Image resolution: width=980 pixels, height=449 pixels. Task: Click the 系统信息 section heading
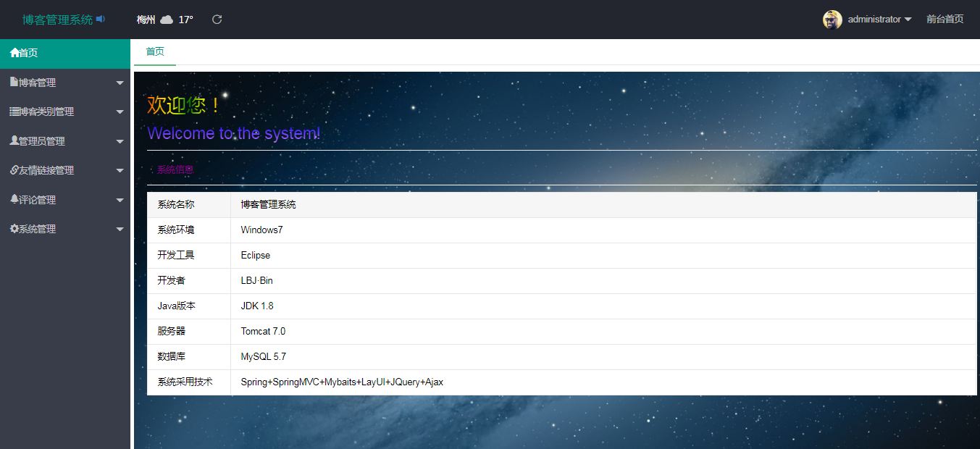[175, 169]
